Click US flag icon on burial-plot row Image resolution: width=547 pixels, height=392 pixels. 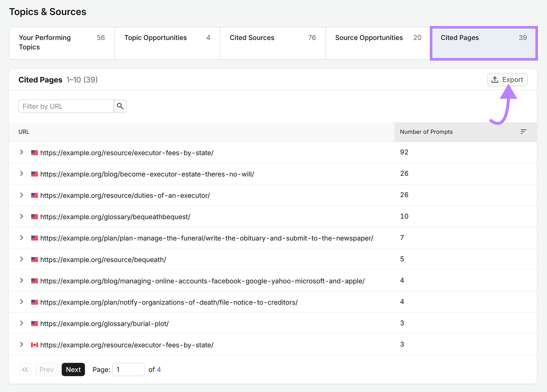pyautogui.click(x=35, y=324)
